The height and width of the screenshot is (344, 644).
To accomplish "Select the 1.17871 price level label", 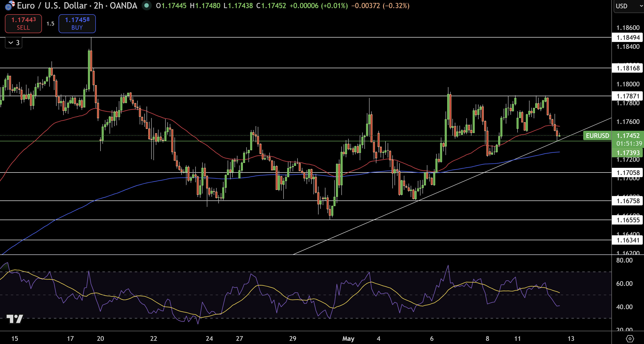I will [627, 96].
